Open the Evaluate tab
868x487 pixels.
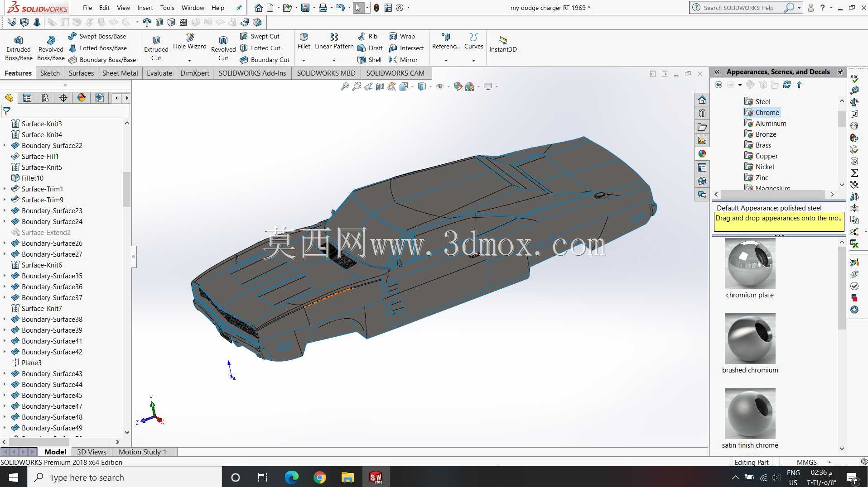(x=159, y=73)
